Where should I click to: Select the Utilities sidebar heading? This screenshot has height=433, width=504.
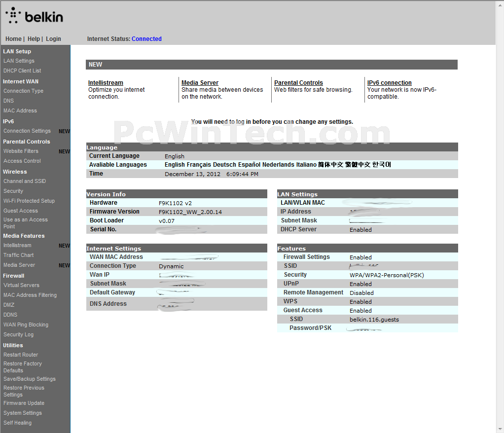[13, 346]
